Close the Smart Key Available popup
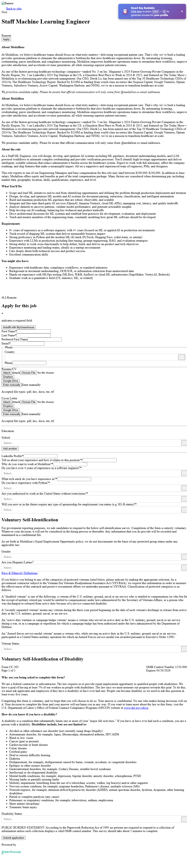187x868 pixels. [x=182, y=12]
